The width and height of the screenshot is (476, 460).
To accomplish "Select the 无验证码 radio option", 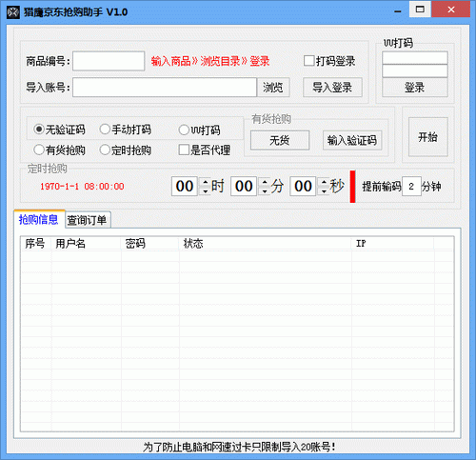I will [x=59, y=130].
